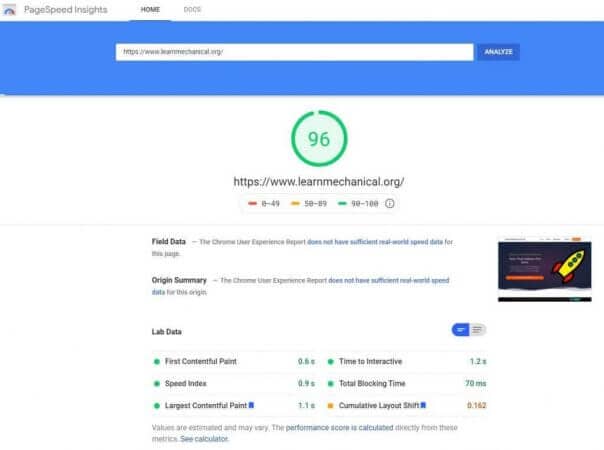Open the See calculator link
This screenshot has height=450, width=604.
tap(204, 439)
